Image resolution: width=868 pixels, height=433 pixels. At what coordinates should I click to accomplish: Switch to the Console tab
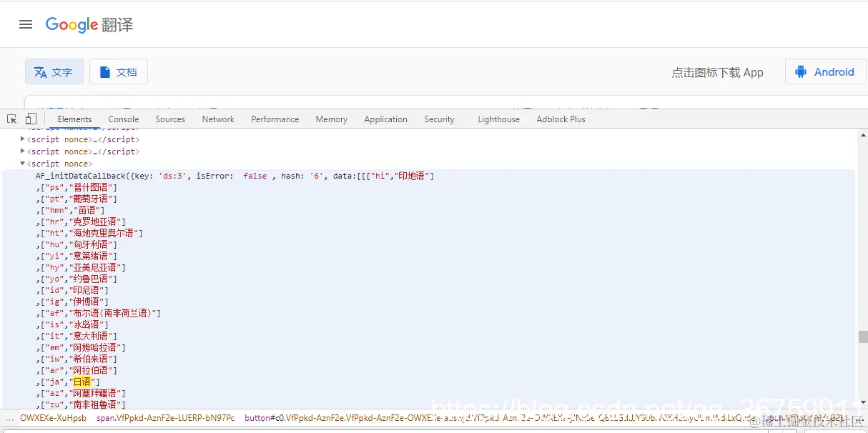point(124,119)
